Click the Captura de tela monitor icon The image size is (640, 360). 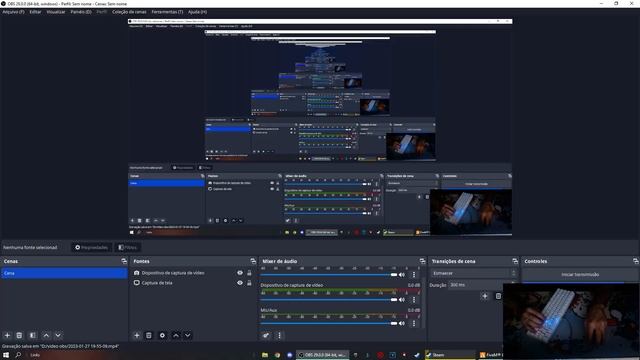point(137,282)
